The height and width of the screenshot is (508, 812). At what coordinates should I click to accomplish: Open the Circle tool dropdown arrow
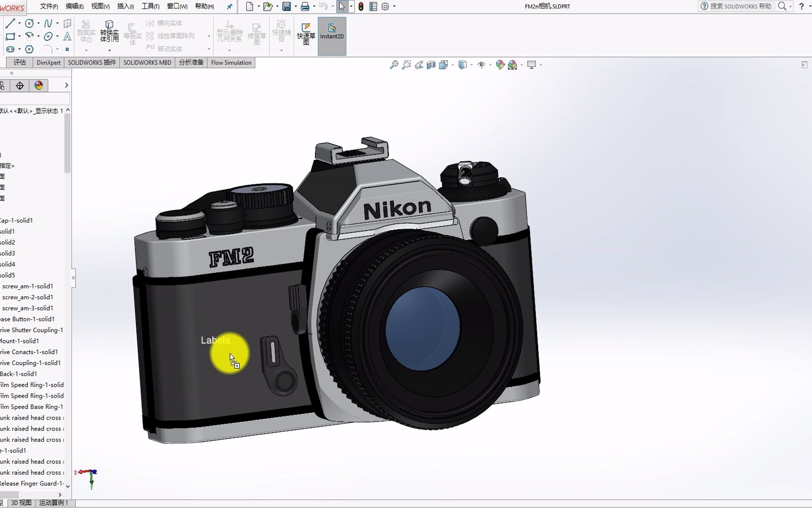[38, 24]
